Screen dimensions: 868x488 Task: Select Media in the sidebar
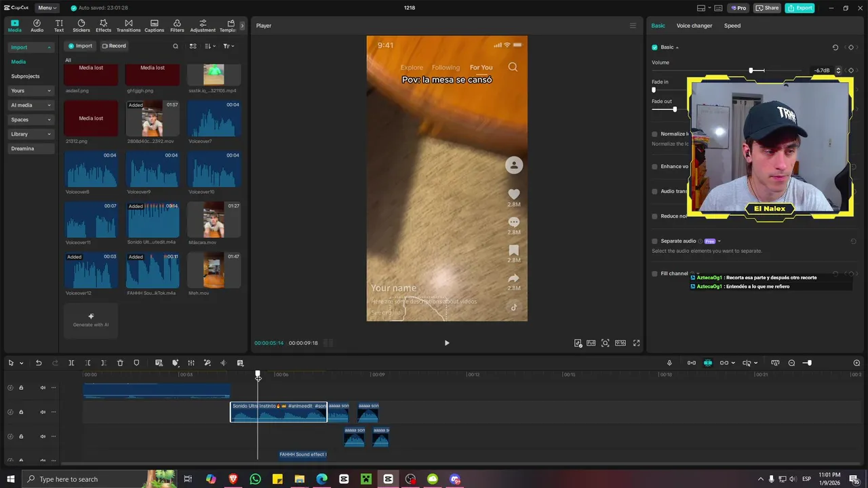pos(18,62)
